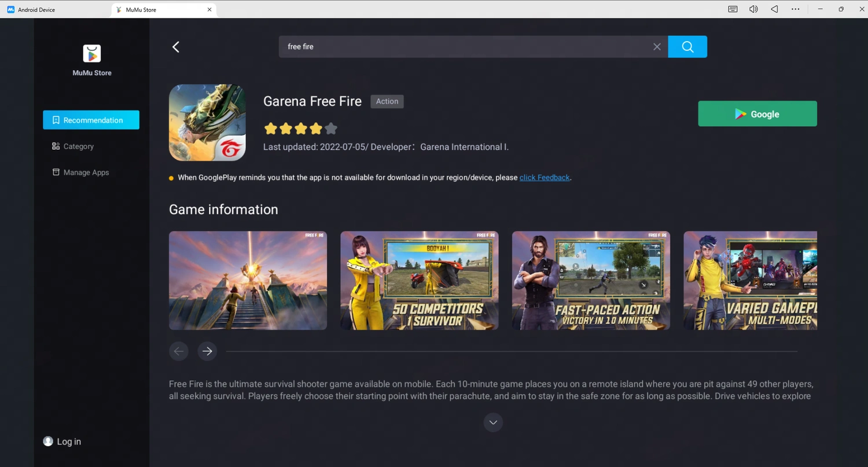The height and width of the screenshot is (467, 868).
Task: Show next screenshots with the right arrow
Action: pyautogui.click(x=207, y=351)
